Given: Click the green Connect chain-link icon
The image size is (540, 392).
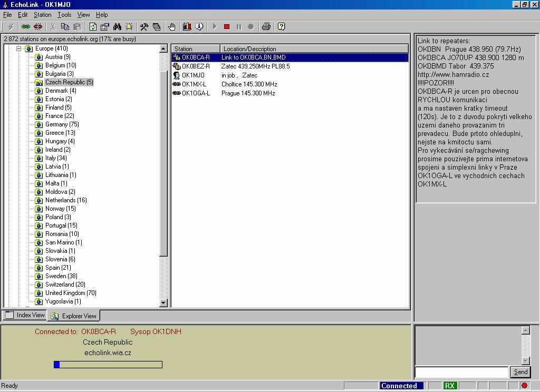Looking at the screenshot, I should [x=25, y=26].
